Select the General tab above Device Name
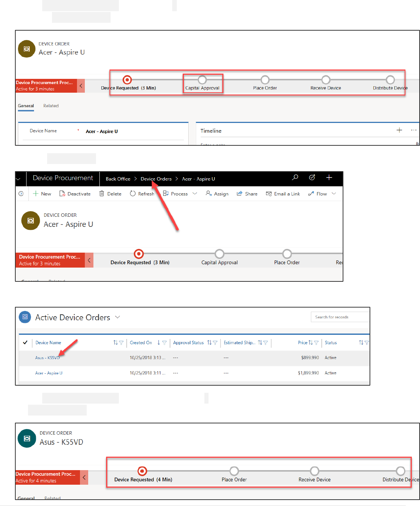 click(26, 106)
